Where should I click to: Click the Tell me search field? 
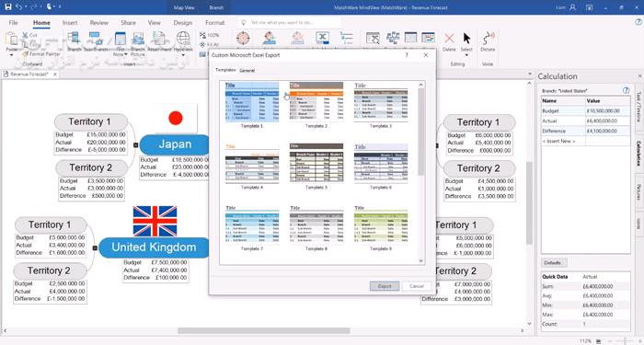(x=289, y=23)
